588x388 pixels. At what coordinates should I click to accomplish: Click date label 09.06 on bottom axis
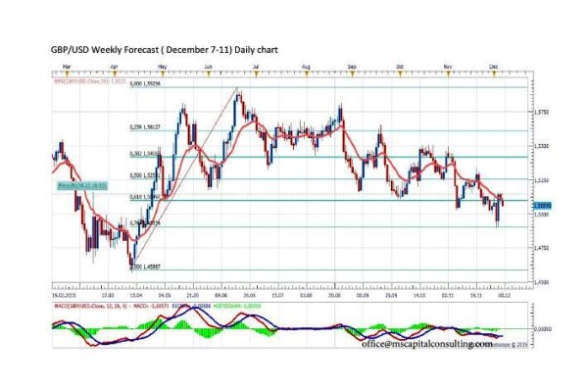click(x=221, y=296)
